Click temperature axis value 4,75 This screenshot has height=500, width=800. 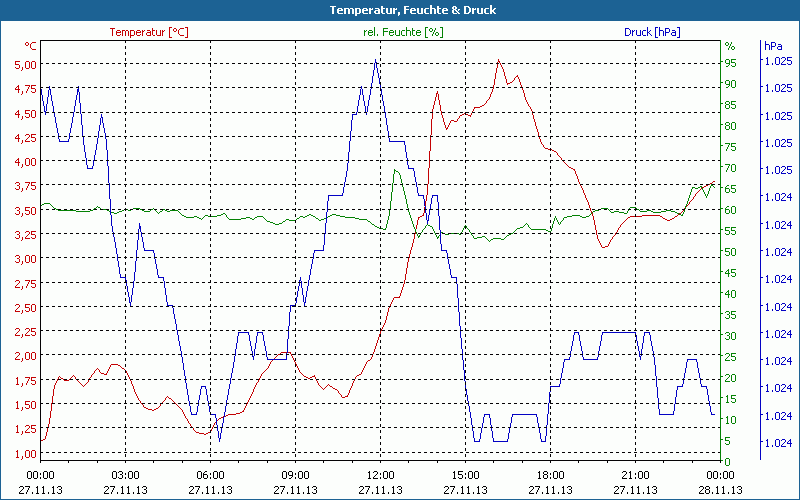pyautogui.click(x=26, y=89)
